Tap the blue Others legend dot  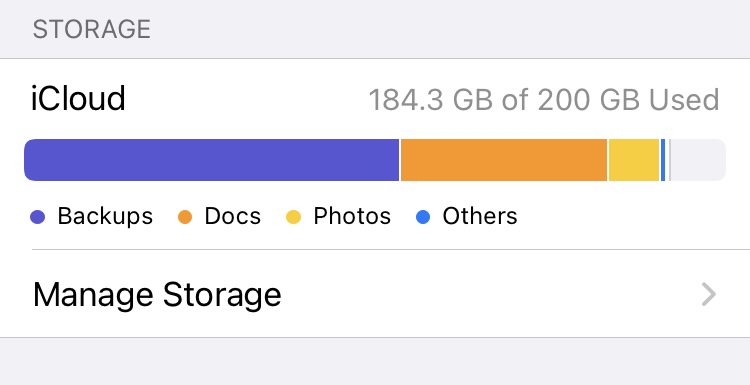pyautogui.click(x=422, y=217)
